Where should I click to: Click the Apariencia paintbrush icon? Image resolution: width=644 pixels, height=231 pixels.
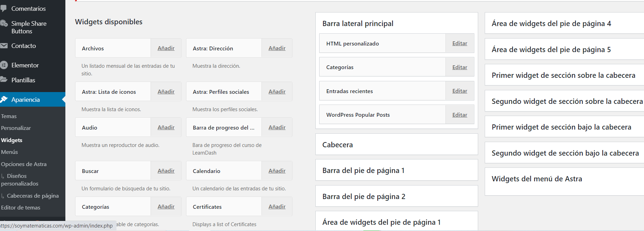click(x=4, y=99)
